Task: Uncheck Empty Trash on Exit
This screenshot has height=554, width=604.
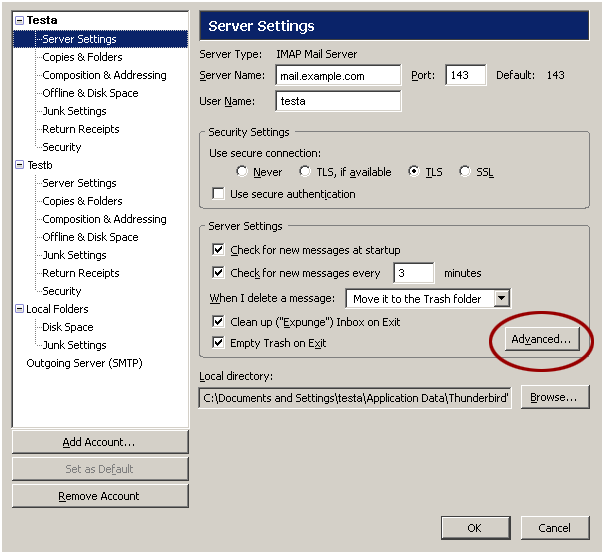Action: coord(218,342)
